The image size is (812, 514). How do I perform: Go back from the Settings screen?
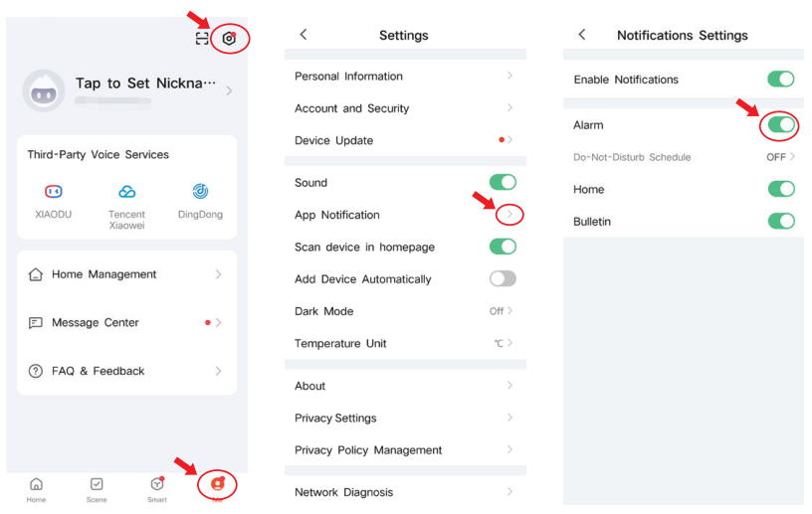(x=304, y=35)
